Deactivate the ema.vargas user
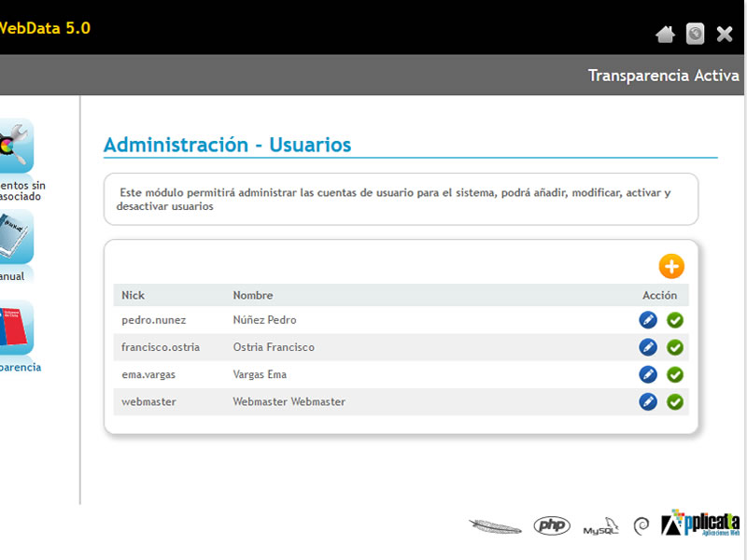 point(675,374)
